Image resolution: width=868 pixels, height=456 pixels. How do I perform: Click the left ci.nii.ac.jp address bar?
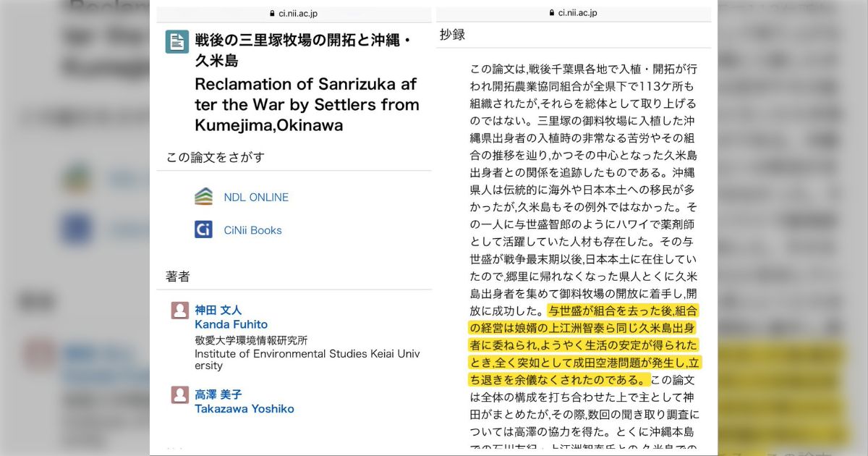tap(293, 14)
